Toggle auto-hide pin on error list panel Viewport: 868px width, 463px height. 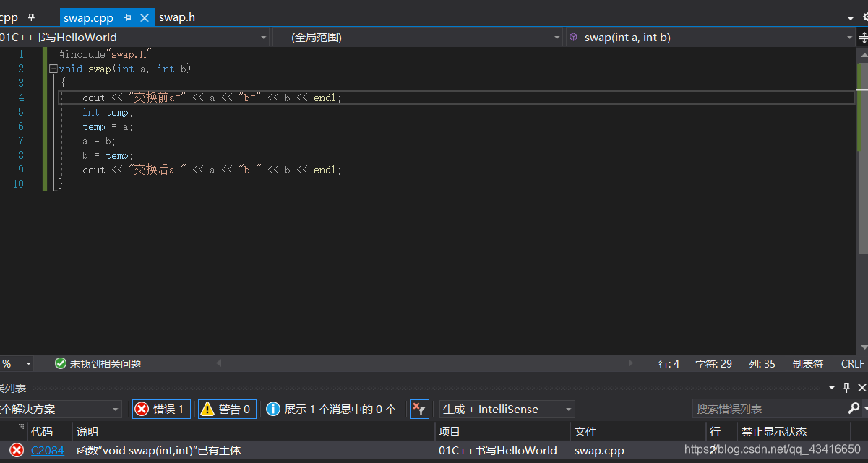(847, 388)
